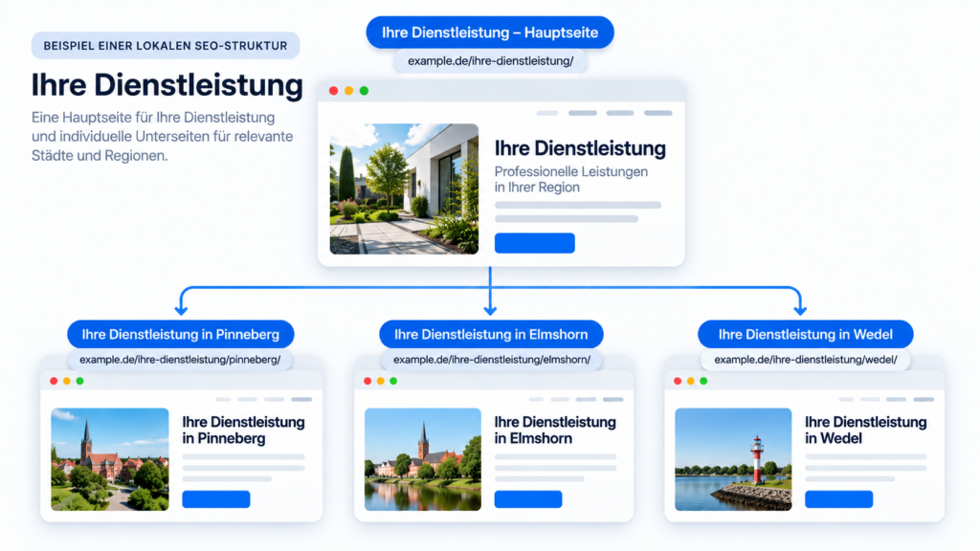Click the Elmshorn riverside church photo

[x=423, y=459]
